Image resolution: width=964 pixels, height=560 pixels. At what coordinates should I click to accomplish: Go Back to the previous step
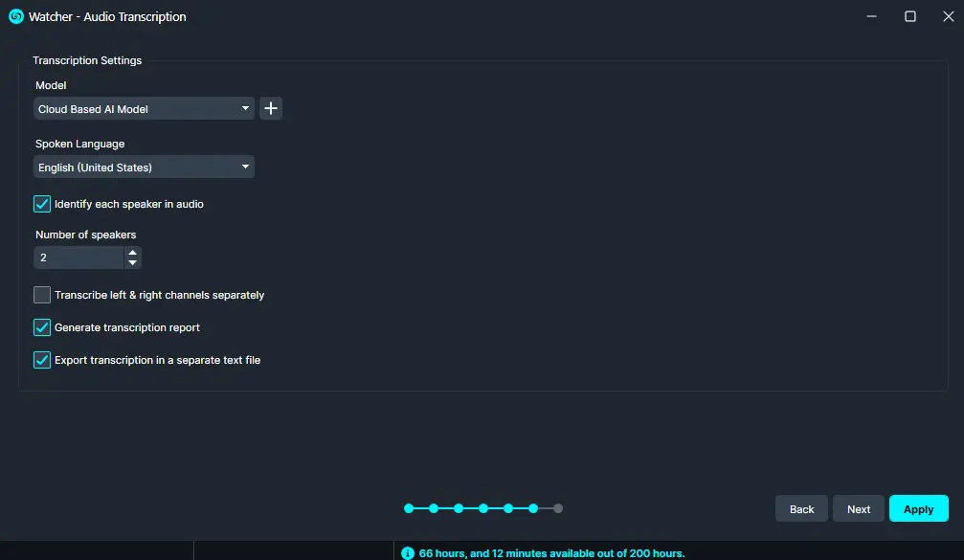tap(801, 509)
